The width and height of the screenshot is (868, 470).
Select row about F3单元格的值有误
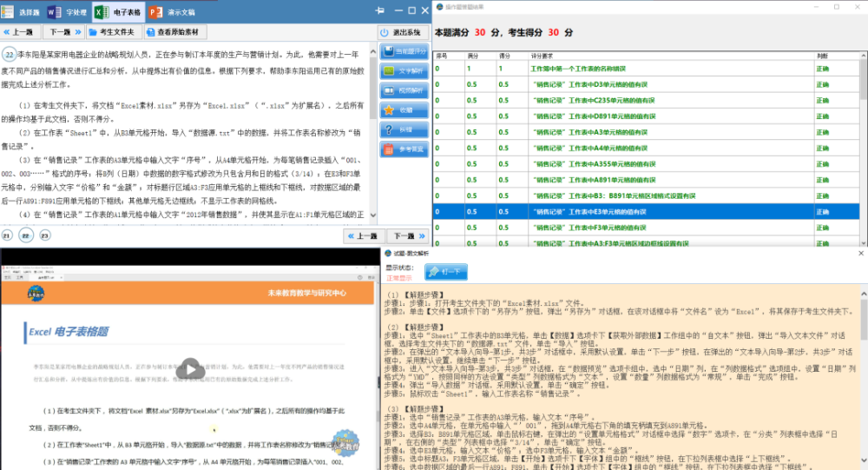click(647, 228)
